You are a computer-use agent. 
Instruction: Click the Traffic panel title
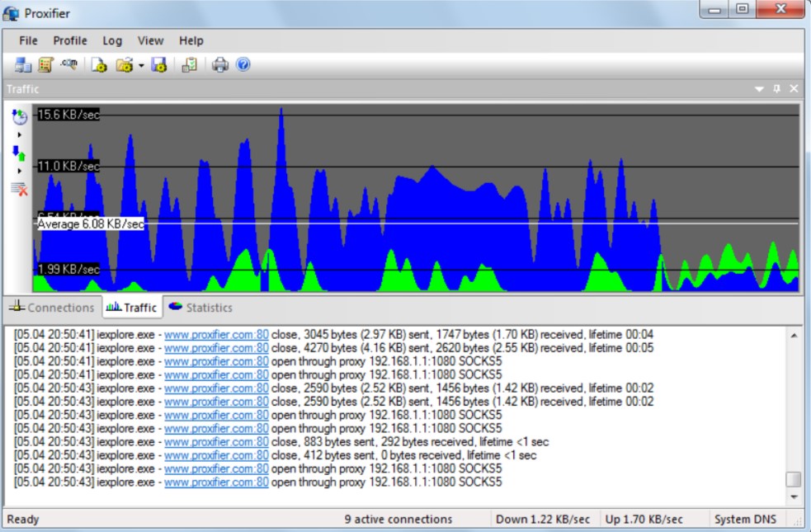point(23,89)
